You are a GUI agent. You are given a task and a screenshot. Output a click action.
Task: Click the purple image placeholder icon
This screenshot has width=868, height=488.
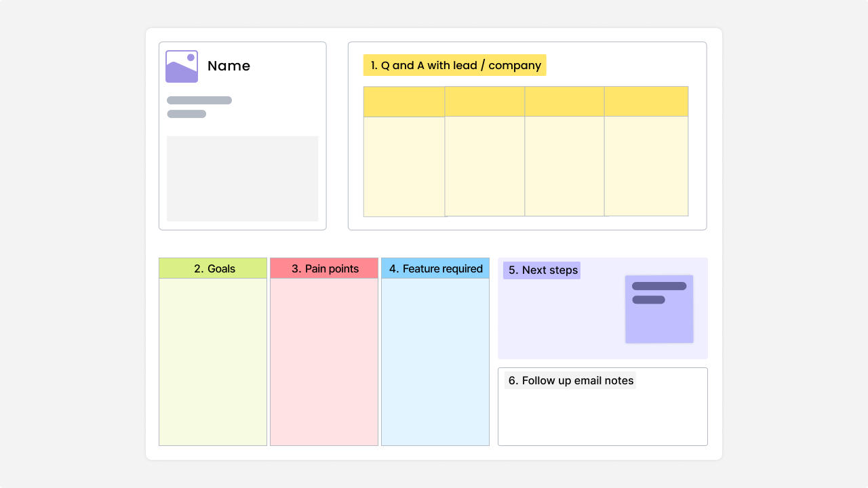coord(182,66)
